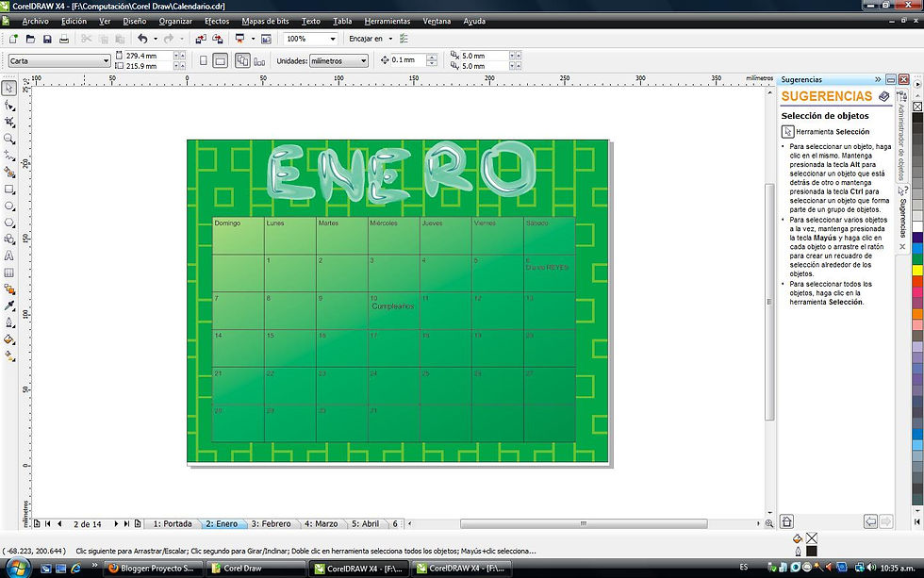Switch to the 4: Marzo page tab
The height and width of the screenshot is (578, 924).
coord(322,524)
